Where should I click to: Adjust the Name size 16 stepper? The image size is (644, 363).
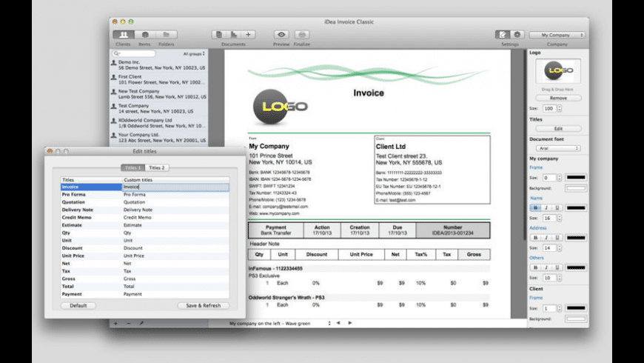tap(560, 219)
